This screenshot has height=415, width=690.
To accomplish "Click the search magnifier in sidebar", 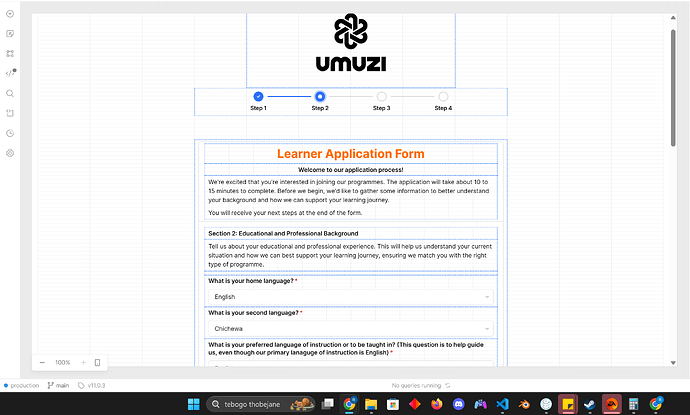I will pyautogui.click(x=10, y=93).
